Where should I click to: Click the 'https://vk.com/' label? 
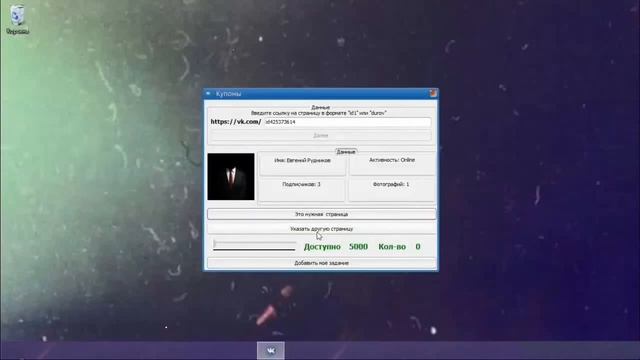[236, 122]
